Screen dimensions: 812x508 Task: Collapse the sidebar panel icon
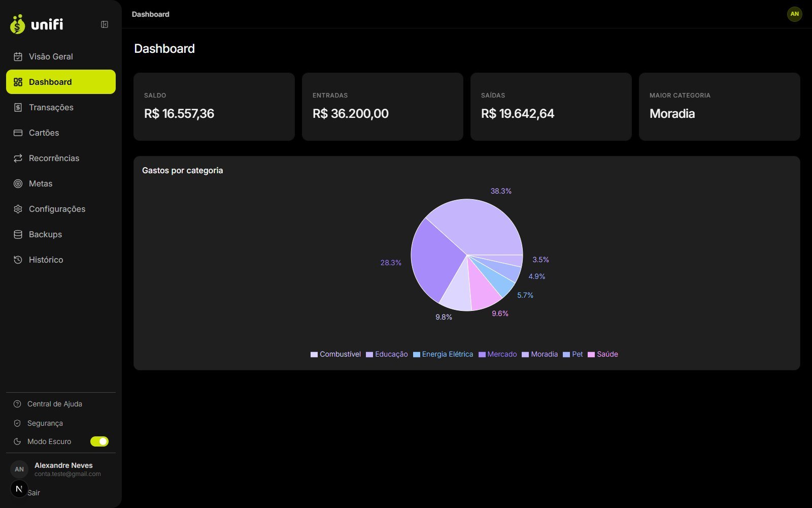click(105, 24)
